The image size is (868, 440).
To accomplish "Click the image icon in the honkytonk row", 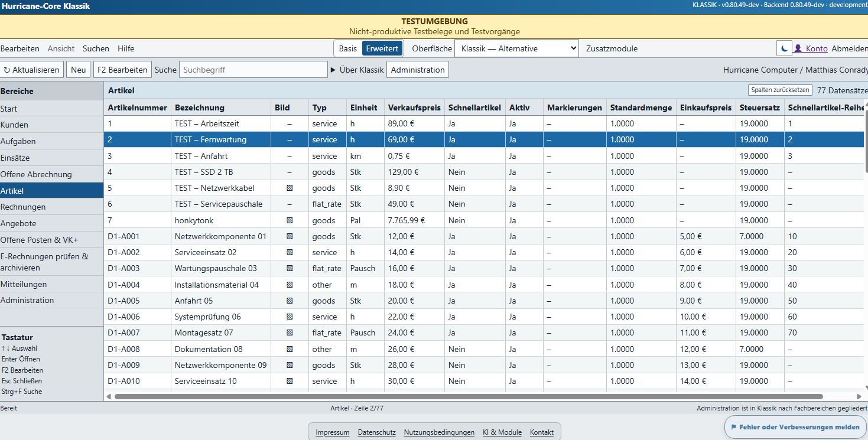I will click(x=290, y=220).
